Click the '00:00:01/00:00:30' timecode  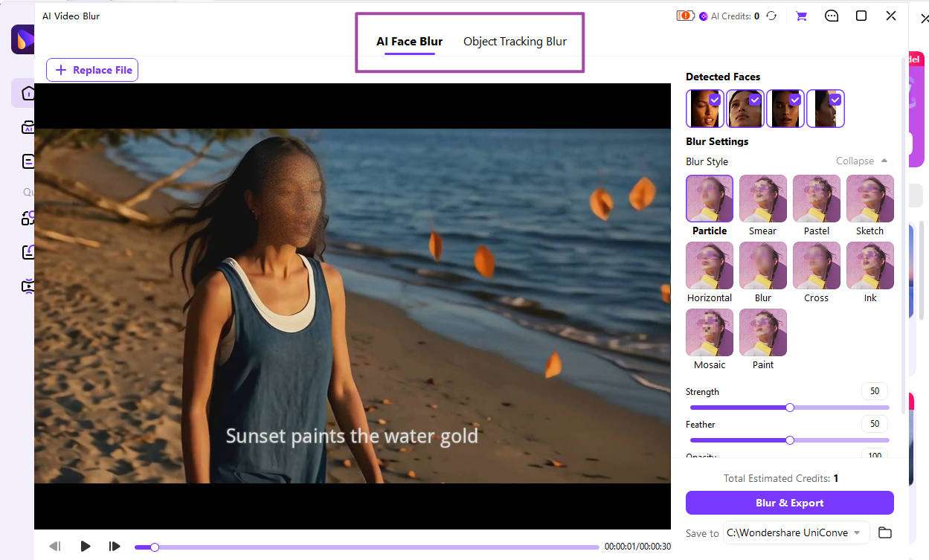(x=637, y=547)
